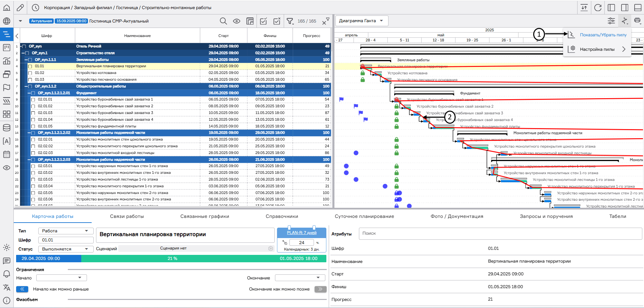
Task: Open Gantt display settings sliders icon
Action: (611, 21)
